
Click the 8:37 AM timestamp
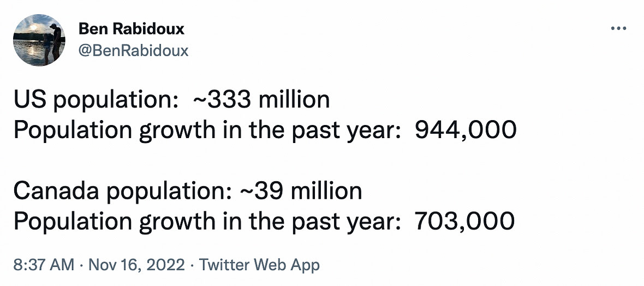pos(43,265)
